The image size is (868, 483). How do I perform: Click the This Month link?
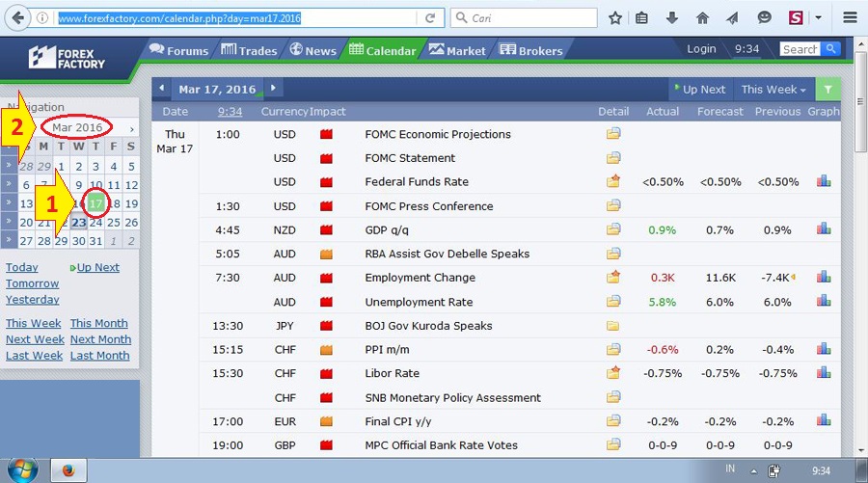click(98, 323)
